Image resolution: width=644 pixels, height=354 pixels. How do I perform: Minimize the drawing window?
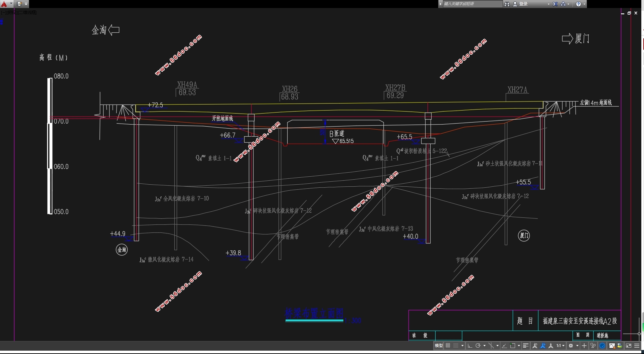[x=623, y=13]
